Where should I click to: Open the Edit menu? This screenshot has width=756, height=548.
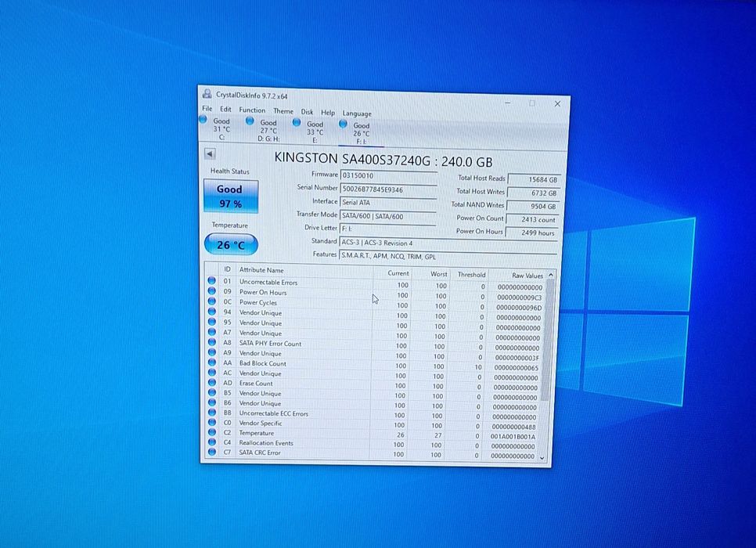(x=225, y=110)
